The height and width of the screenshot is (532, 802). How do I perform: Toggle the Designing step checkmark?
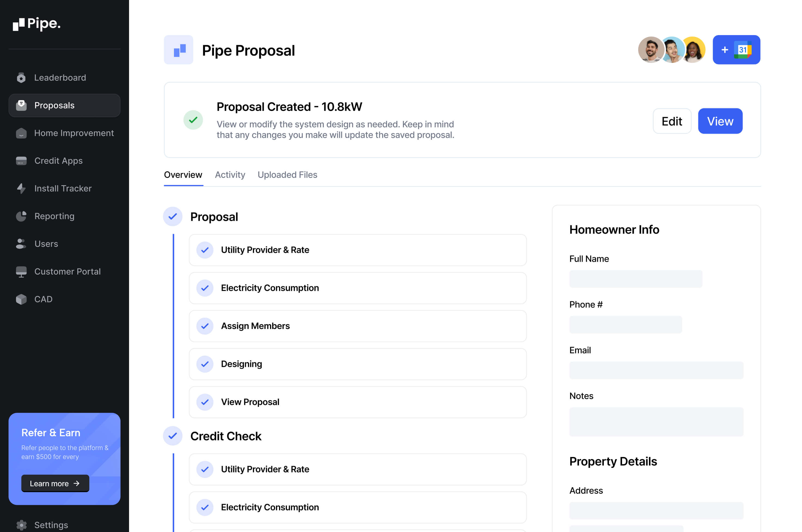[205, 364]
